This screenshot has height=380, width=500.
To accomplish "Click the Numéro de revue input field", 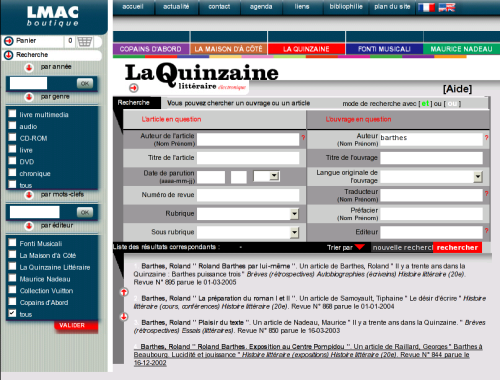I will pos(248,195).
